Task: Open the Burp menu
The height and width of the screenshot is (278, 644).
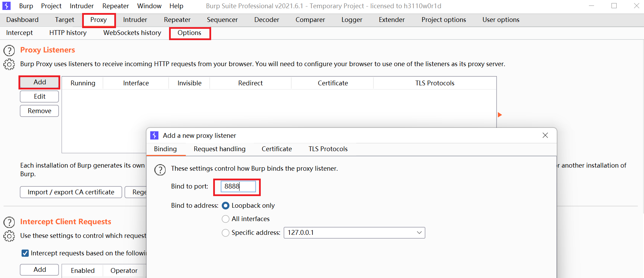Action: point(26,6)
